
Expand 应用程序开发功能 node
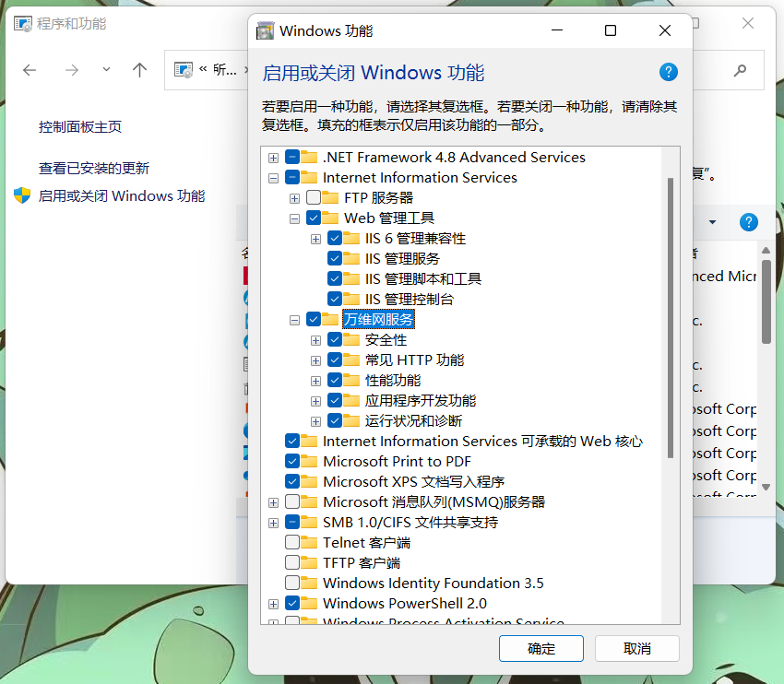(315, 401)
